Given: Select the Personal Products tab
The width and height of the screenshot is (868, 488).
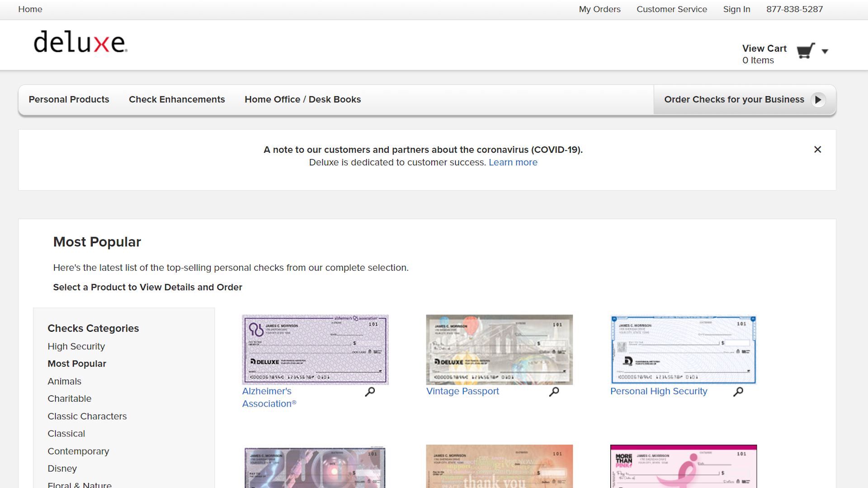Looking at the screenshot, I should click(x=69, y=99).
